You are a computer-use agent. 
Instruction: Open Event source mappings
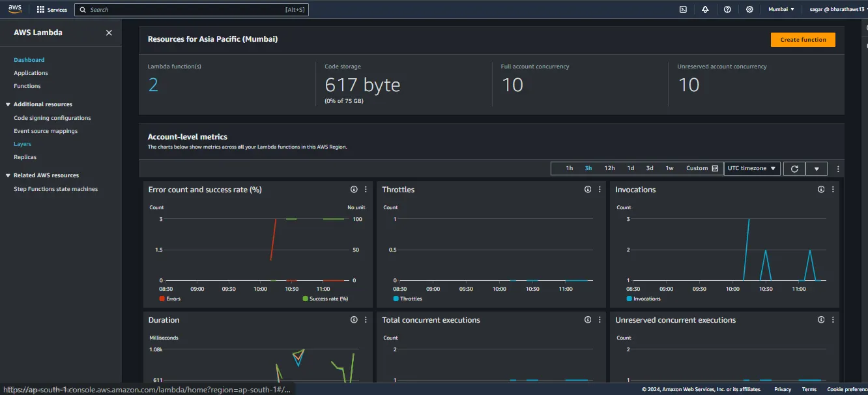[46, 131]
